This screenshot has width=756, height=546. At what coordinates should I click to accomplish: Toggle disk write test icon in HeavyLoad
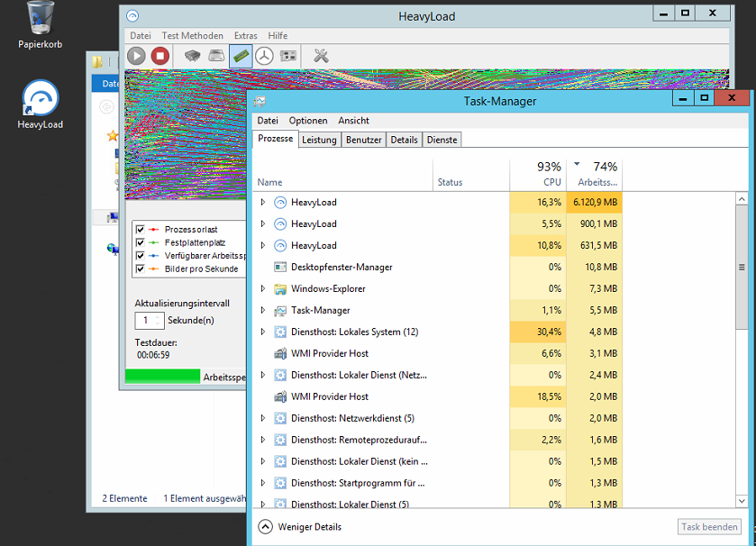tap(216, 56)
